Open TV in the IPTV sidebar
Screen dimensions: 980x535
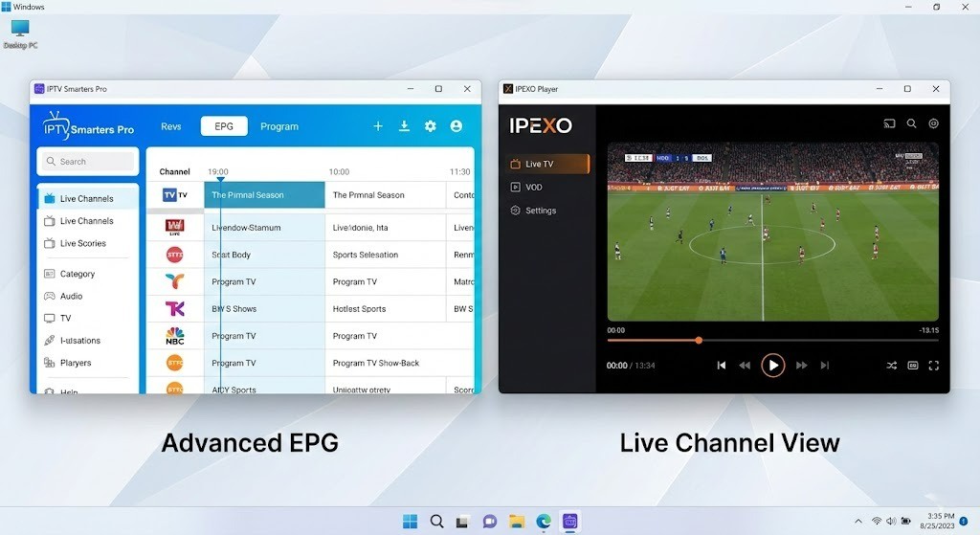65,318
